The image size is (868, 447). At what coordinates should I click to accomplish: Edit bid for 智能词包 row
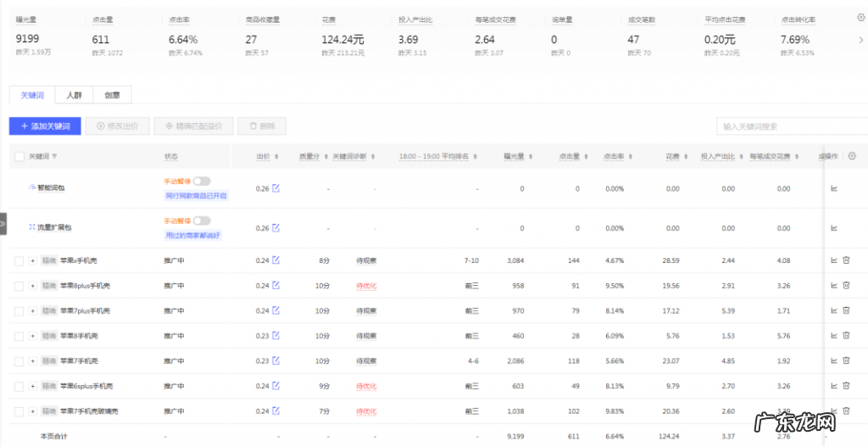coord(275,188)
